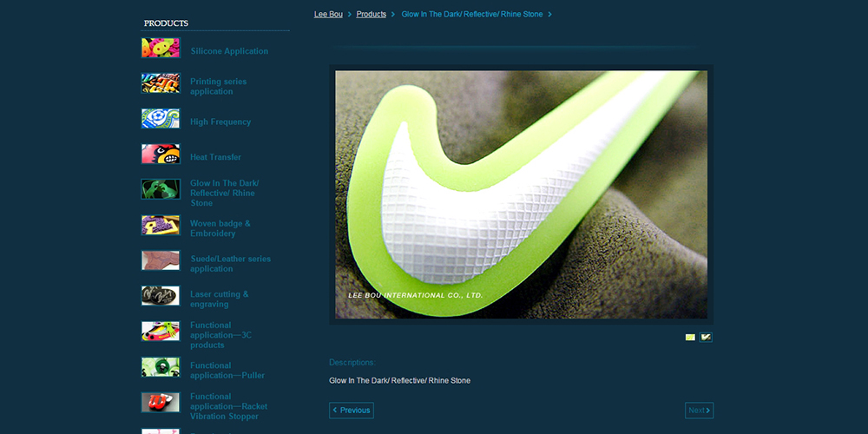Screen dimensions: 868x434
Task: Open Functional application—Puller link
Action: (x=227, y=371)
